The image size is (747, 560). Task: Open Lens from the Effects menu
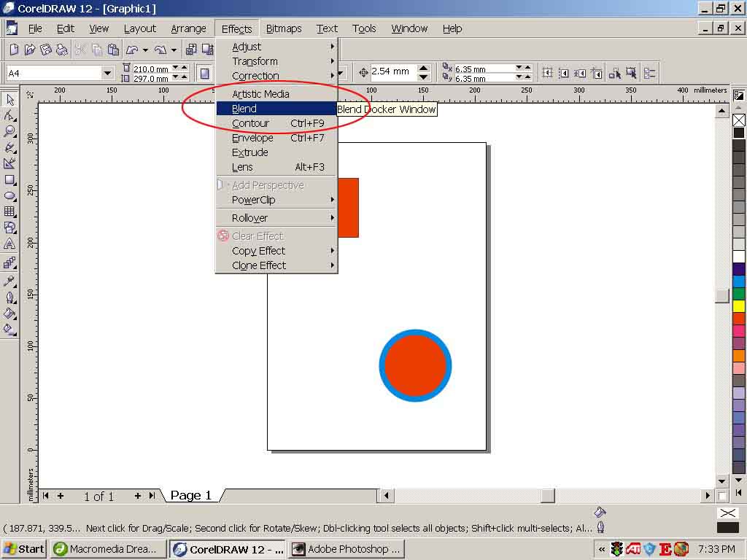click(276, 167)
